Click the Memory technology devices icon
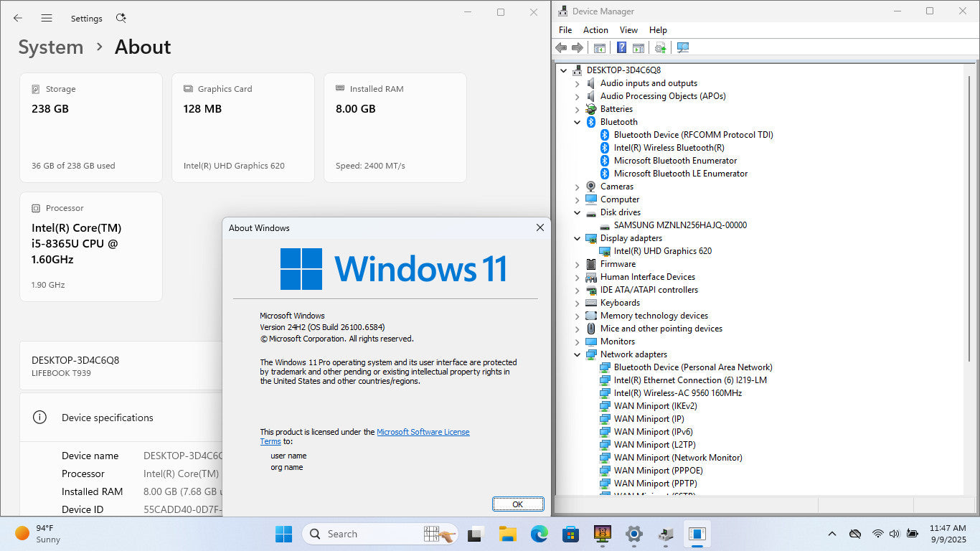Screen dimensions: 980x551 coord(591,316)
